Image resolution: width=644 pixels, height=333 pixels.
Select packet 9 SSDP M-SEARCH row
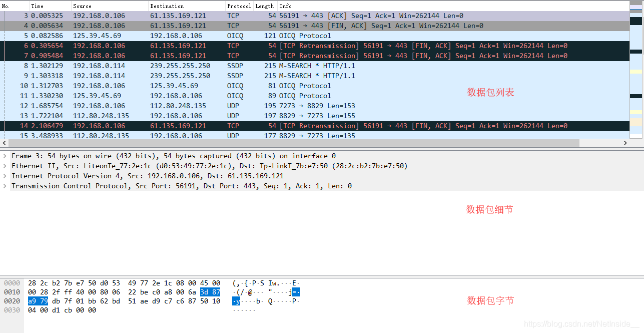pos(315,76)
